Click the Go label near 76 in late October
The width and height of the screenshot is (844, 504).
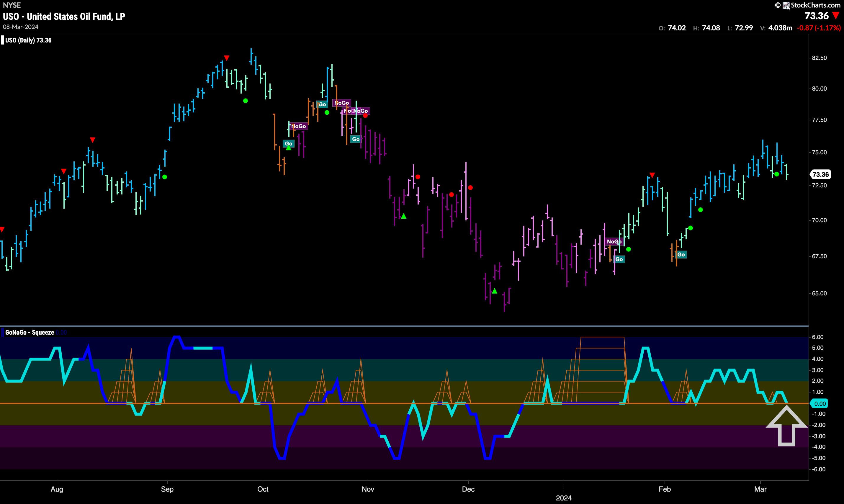356,139
